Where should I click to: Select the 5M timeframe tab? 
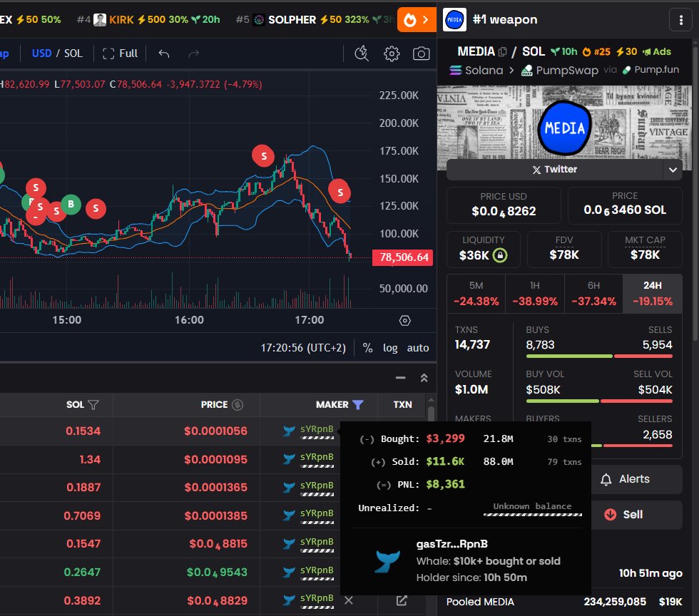click(476, 294)
